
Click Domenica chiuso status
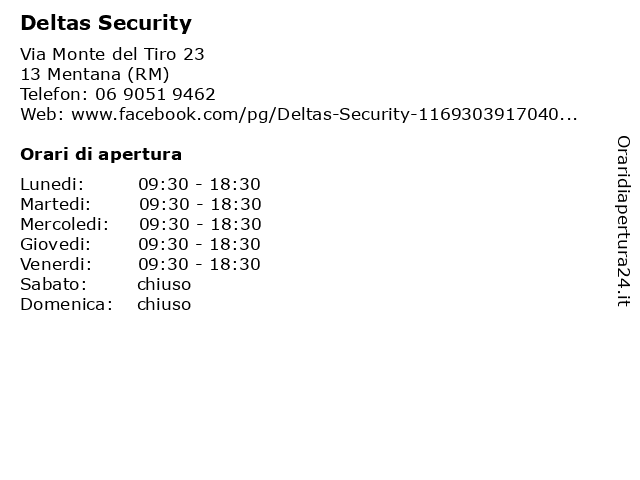164,304
